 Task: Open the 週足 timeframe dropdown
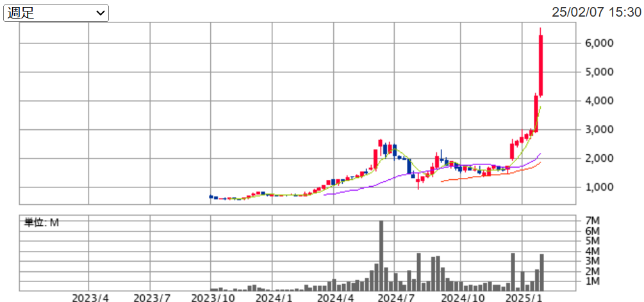56,13
